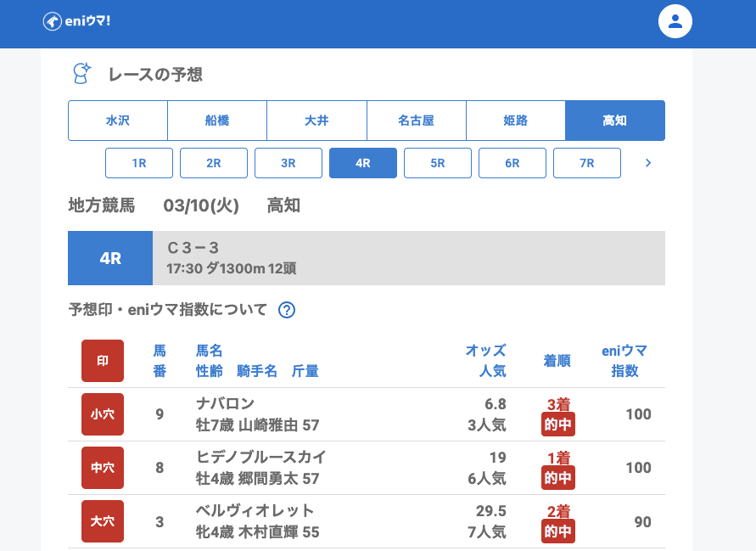Open the 名古屋 racecourse tab
Viewport: 756px width, 551px height.
click(416, 121)
